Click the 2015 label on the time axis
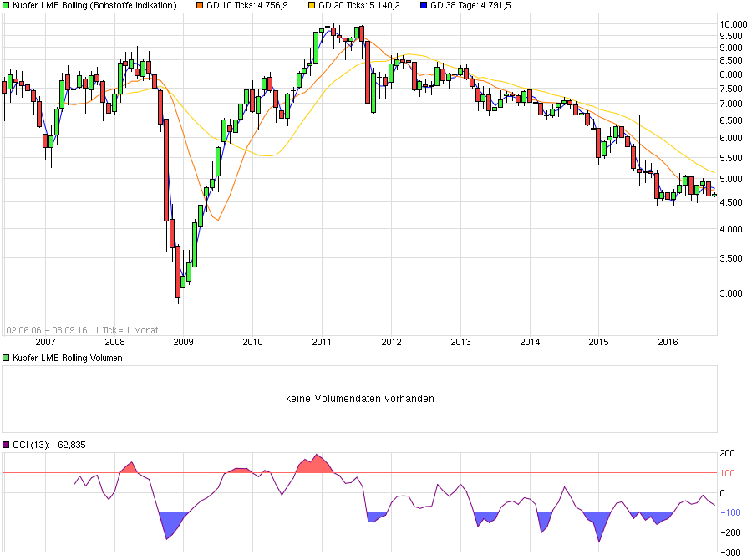Screen dimensions: 752x560 (x=598, y=342)
